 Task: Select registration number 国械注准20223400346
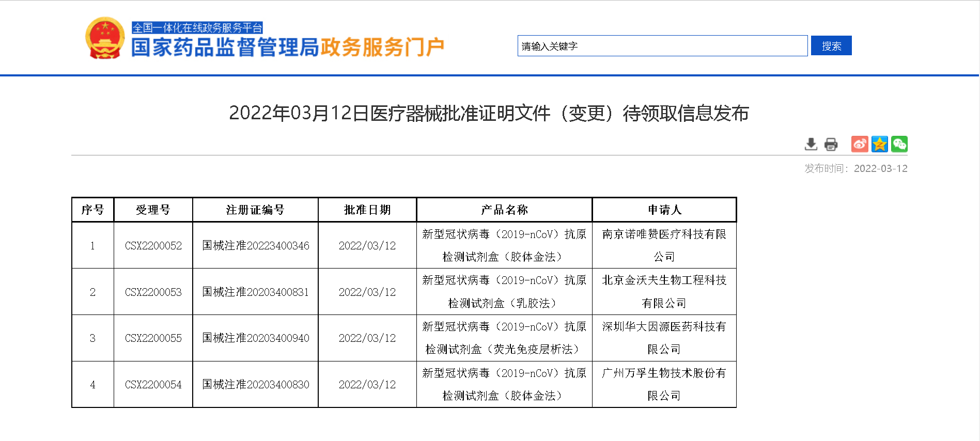click(x=256, y=246)
